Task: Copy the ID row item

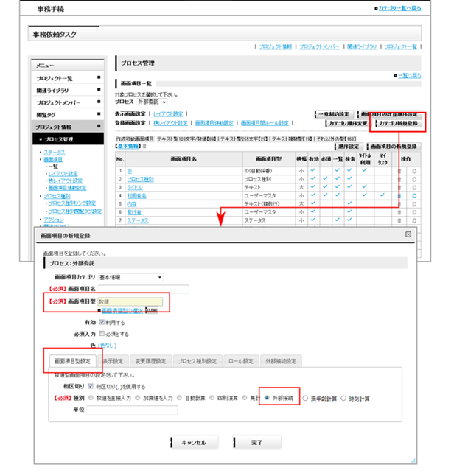Action: pyautogui.click(x=414, y=171)
